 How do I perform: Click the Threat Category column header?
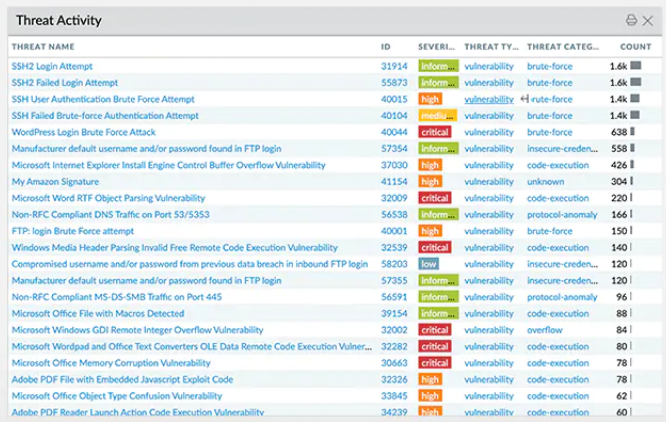[562, 46]
